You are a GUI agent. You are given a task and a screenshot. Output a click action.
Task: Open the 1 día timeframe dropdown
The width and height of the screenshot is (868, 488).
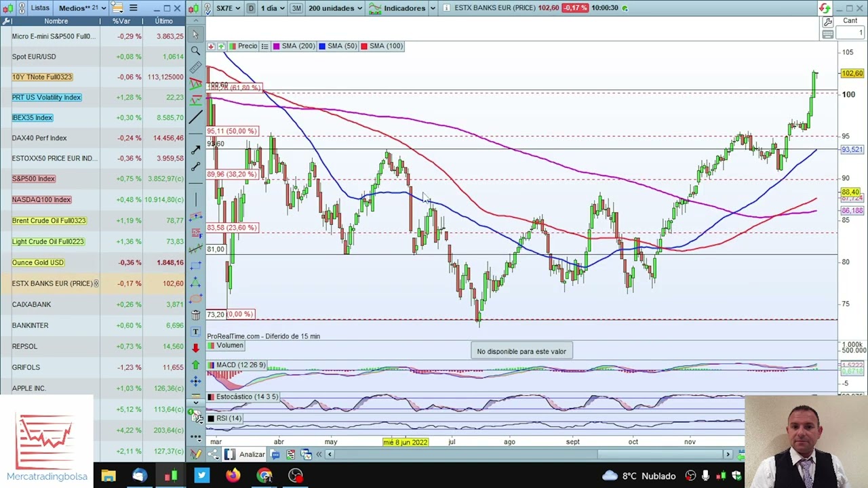tap(272, 8)
